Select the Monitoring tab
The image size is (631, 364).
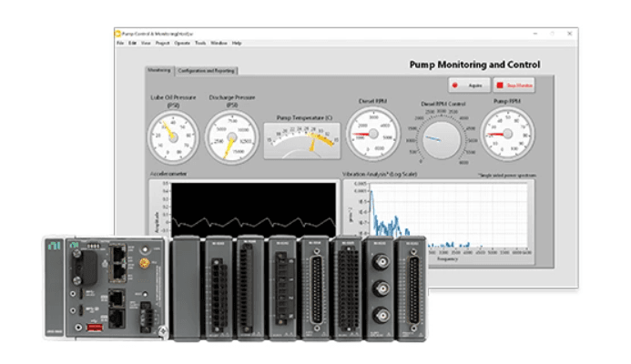[158, 70]
